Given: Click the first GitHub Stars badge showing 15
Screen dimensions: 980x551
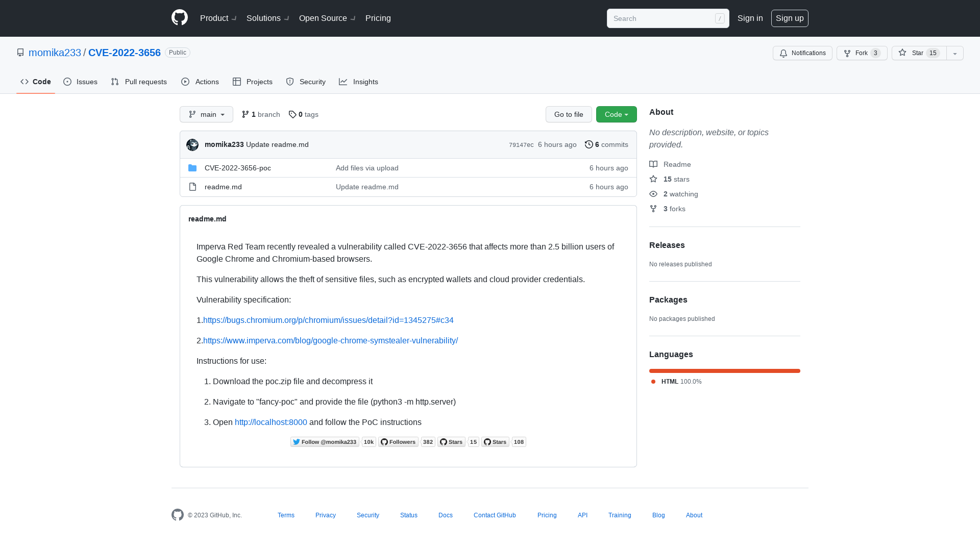Looking at the screenshot, I should coord(451,442).
